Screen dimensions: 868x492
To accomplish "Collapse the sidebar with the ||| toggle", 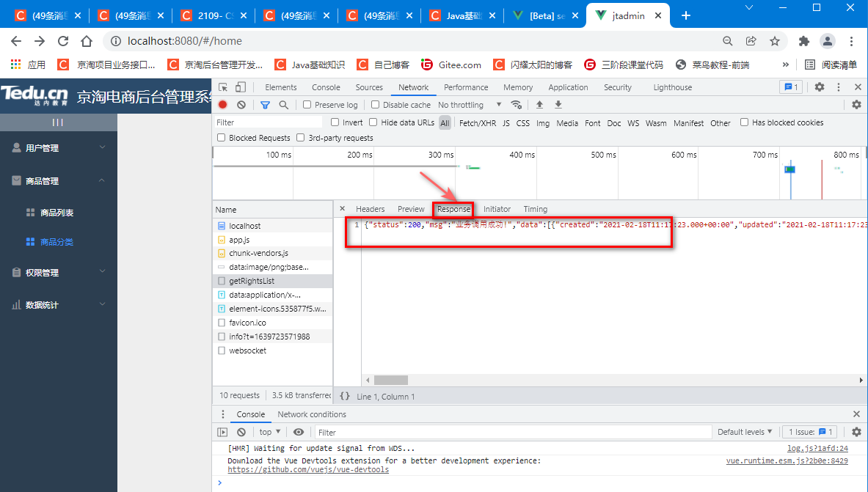I will coord(57,122).
